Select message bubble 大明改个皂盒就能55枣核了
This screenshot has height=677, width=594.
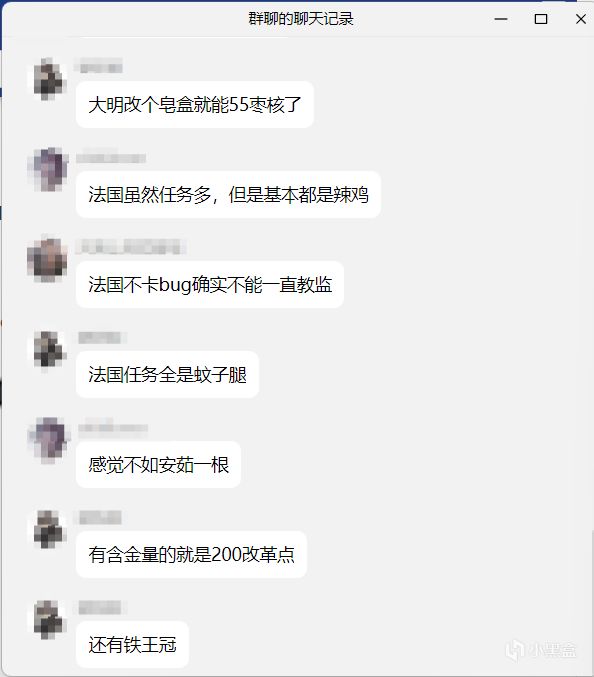point(195,104)
